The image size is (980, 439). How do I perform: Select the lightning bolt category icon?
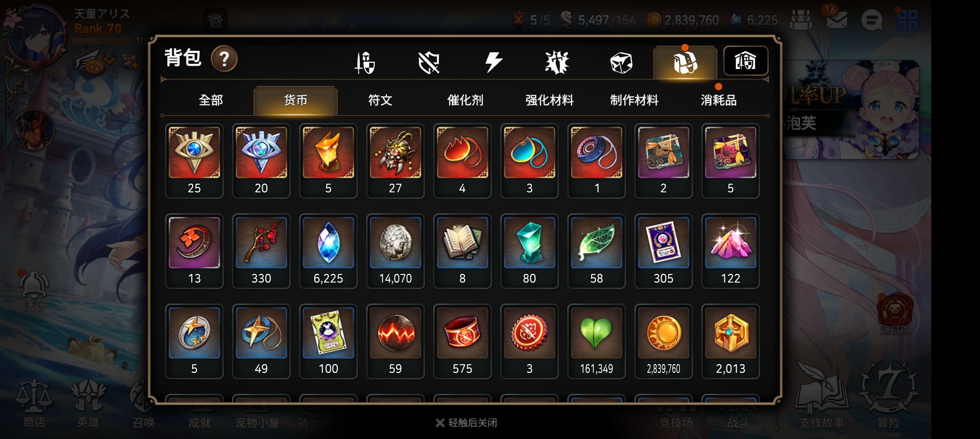493,62
